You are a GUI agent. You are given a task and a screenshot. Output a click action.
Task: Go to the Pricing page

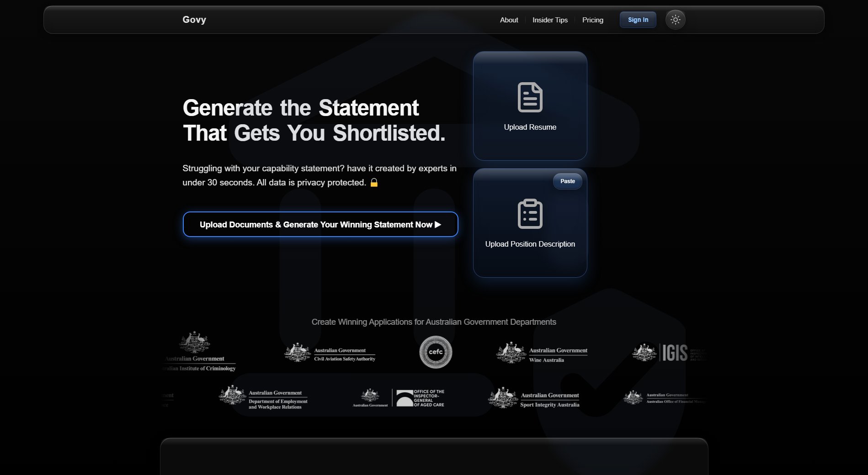(592, 20)
